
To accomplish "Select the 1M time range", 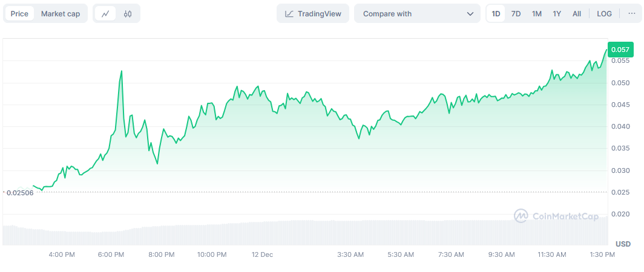I will 537,13.
